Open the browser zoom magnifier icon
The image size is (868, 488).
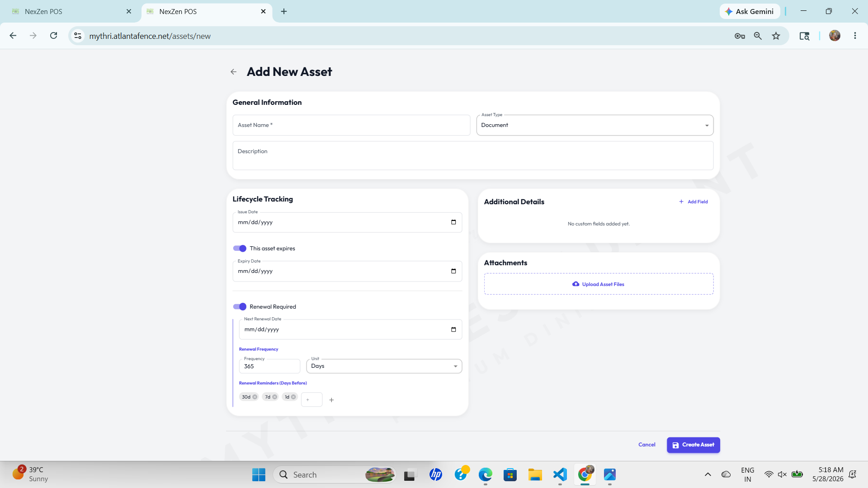758,36
